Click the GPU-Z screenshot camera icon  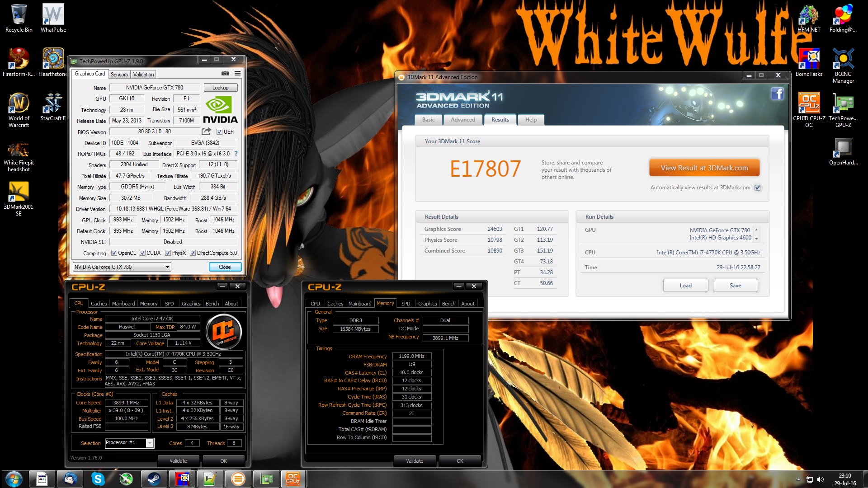225,73
